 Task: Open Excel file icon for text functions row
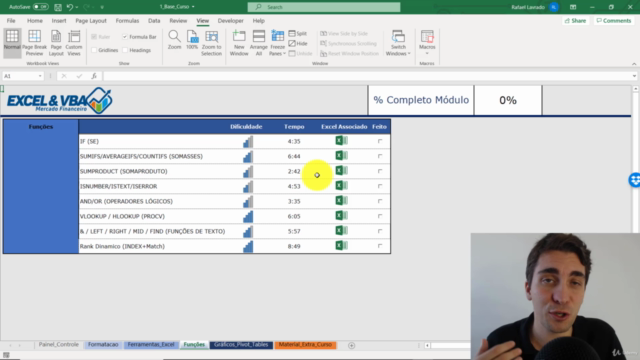(x=341, y=231)
